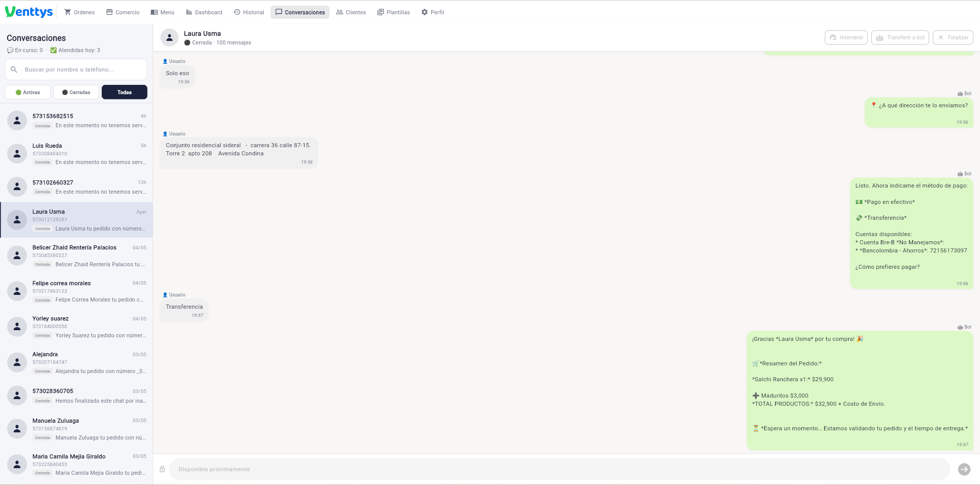Open Luis Rueda conversation
The height and width of the screenshot is (485, 980).
pos(77,153)
